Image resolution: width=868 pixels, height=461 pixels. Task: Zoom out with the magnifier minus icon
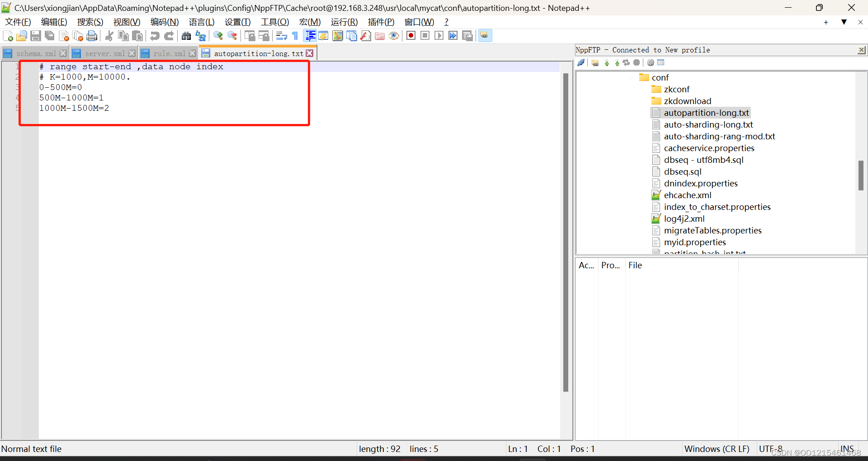tap(232, 36)
